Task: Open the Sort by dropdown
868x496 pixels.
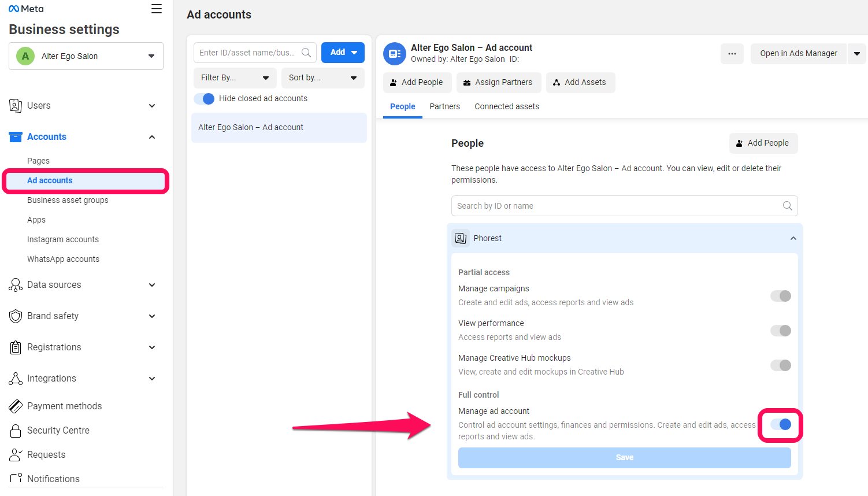Action: click(323, 78)
